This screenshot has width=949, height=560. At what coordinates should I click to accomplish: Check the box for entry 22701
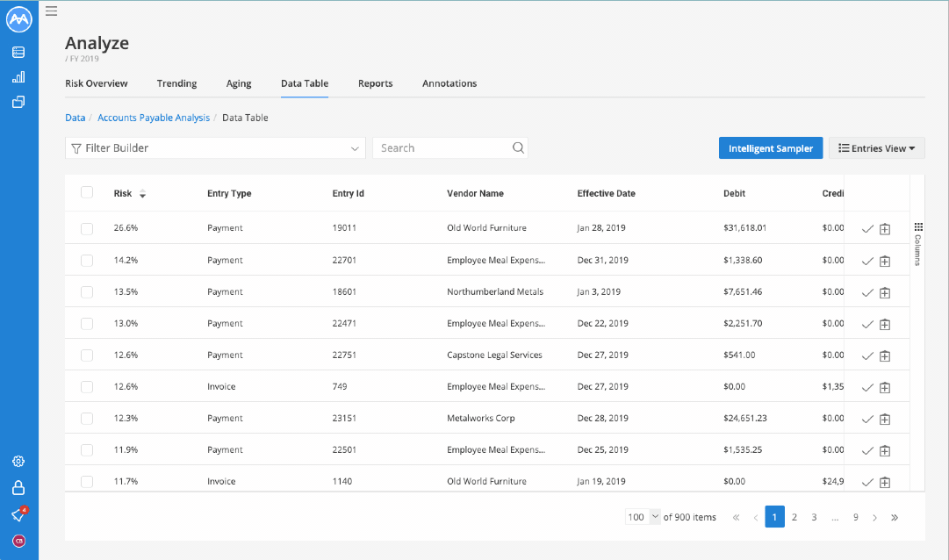coord(87,261)
